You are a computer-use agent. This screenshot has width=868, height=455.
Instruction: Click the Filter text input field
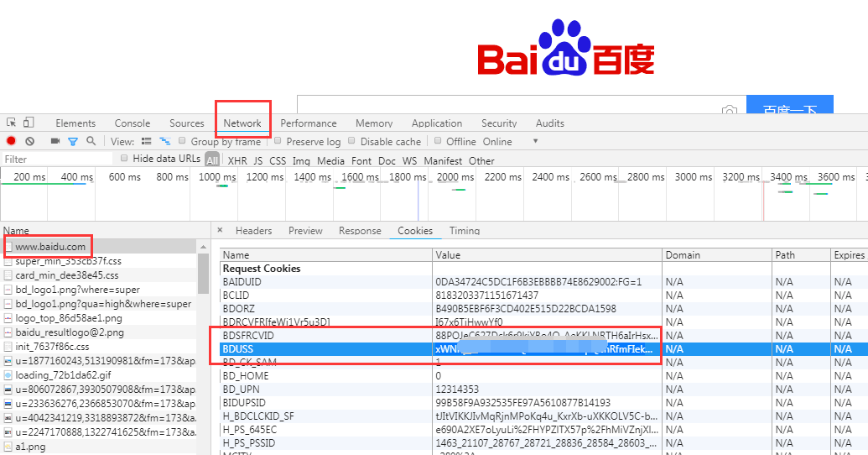58,159
